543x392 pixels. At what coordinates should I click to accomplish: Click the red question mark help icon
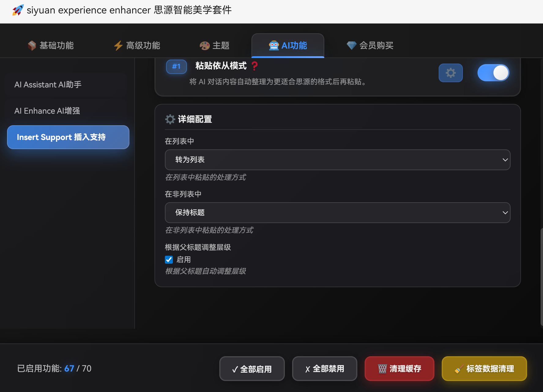[x=255, y=66]
